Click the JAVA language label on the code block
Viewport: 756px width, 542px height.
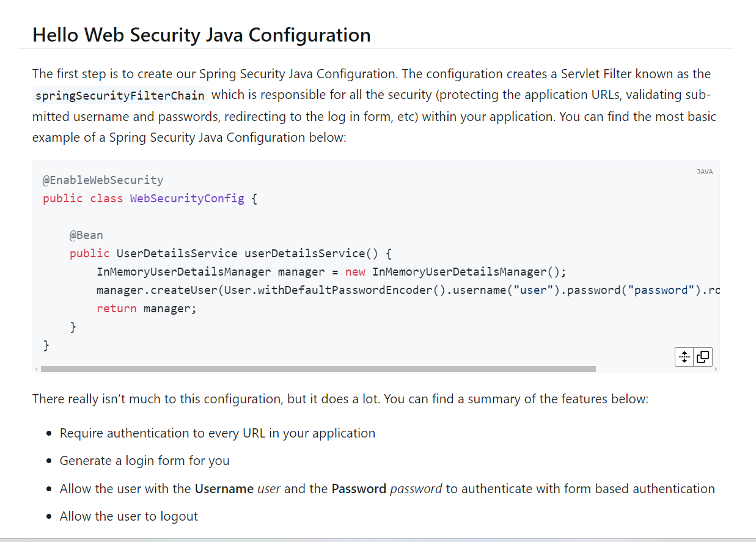coord(704,172)
